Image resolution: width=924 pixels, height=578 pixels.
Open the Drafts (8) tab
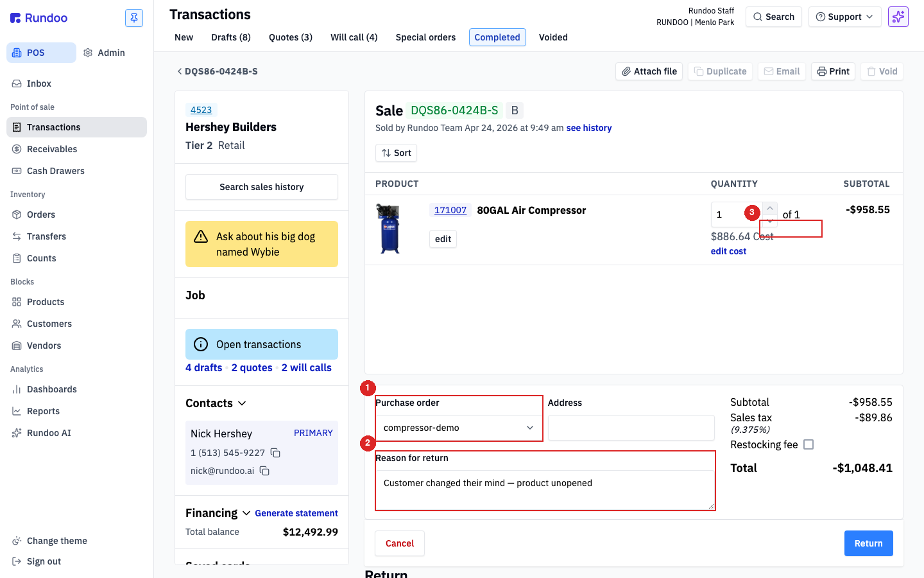coord(231,37)
